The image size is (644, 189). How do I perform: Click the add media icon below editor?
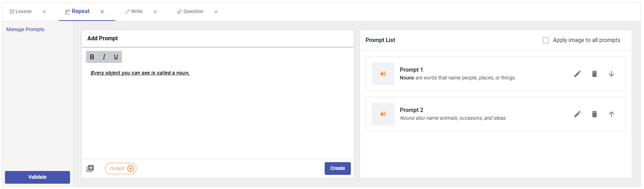pos(90,169)
